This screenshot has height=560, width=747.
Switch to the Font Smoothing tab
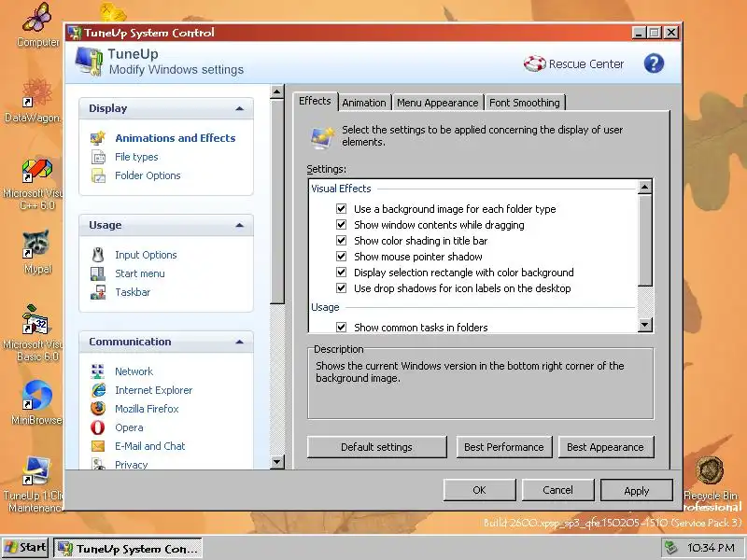525,103
